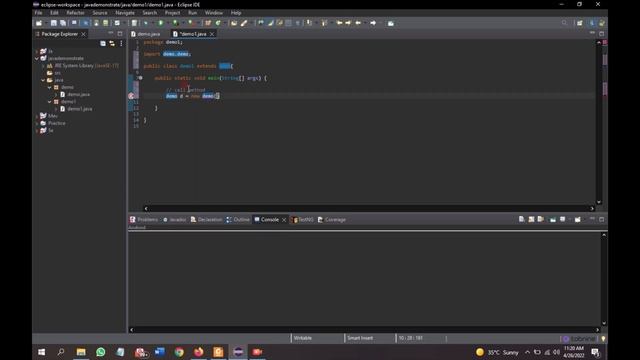Switch to the demo.java editor tab
The width and height of the screenshot is (640, 360).
[x=146, y=34]
